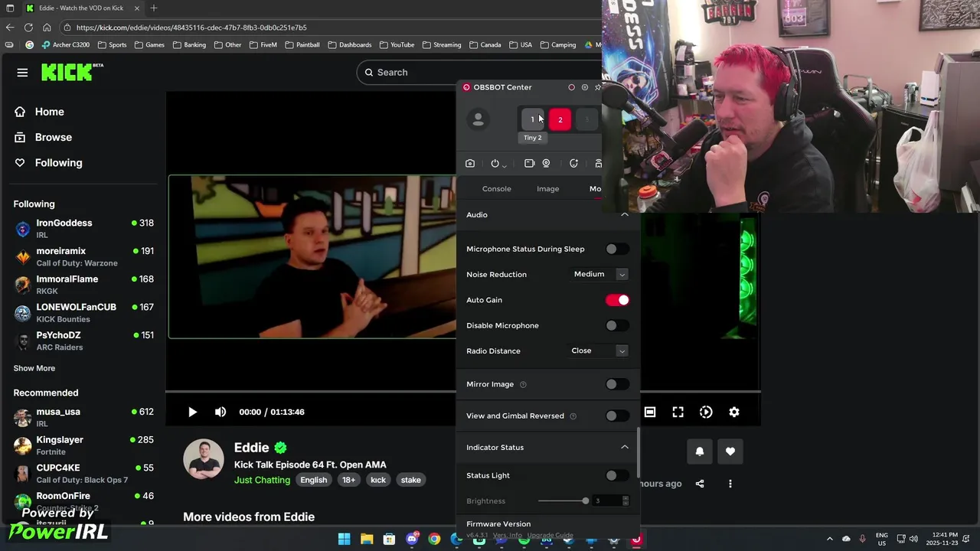Enable the Mirror Image switch
This screenshot has width=980, height=551.
(617, 384)
